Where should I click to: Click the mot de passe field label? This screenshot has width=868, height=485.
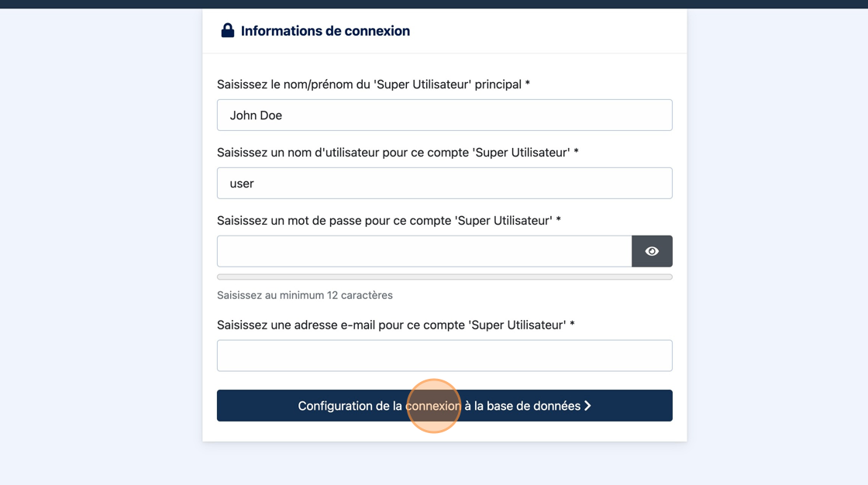[384, 221]
